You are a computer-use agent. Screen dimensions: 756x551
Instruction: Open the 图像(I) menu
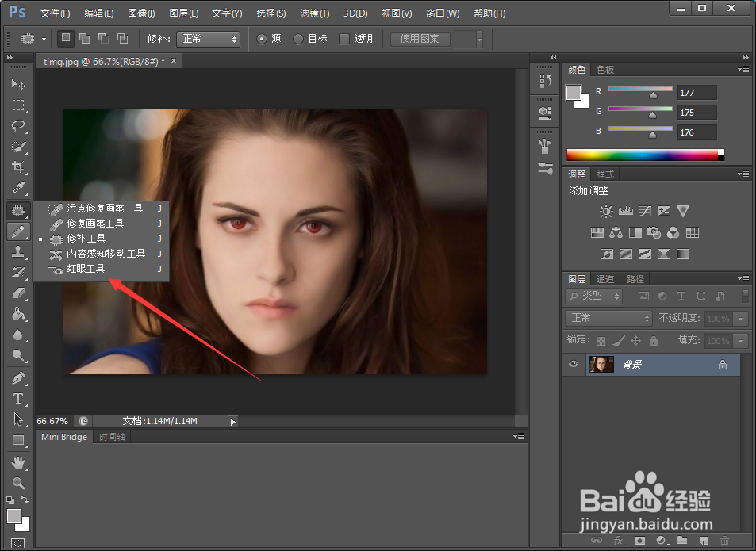pos(141,13)
